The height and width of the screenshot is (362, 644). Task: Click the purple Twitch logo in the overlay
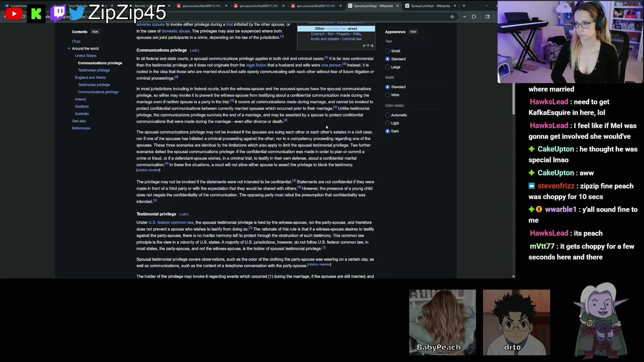(x=59, y=13)
